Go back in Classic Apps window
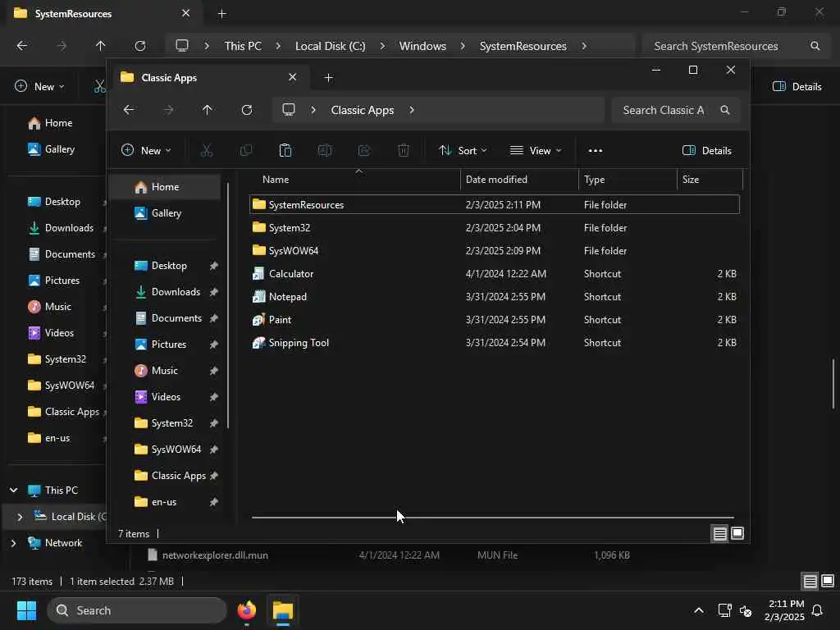This screenshot has height=630, width=840. click(129, 110)
